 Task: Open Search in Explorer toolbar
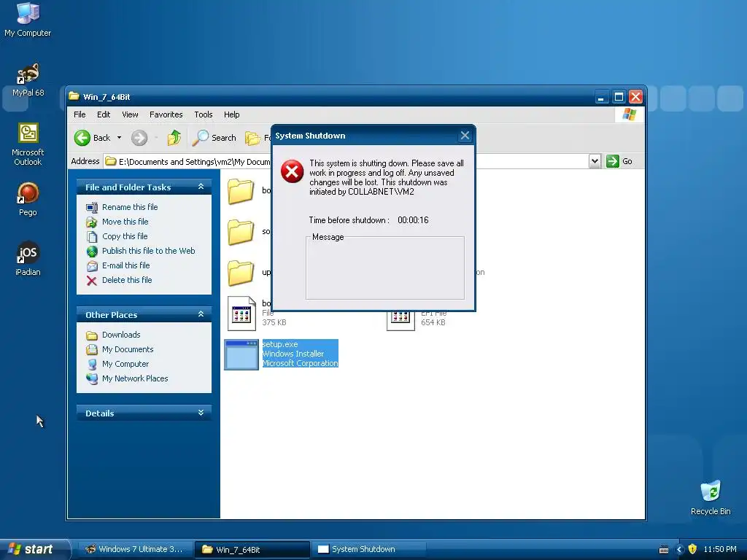pyautogui.click(x=214, y=138)
